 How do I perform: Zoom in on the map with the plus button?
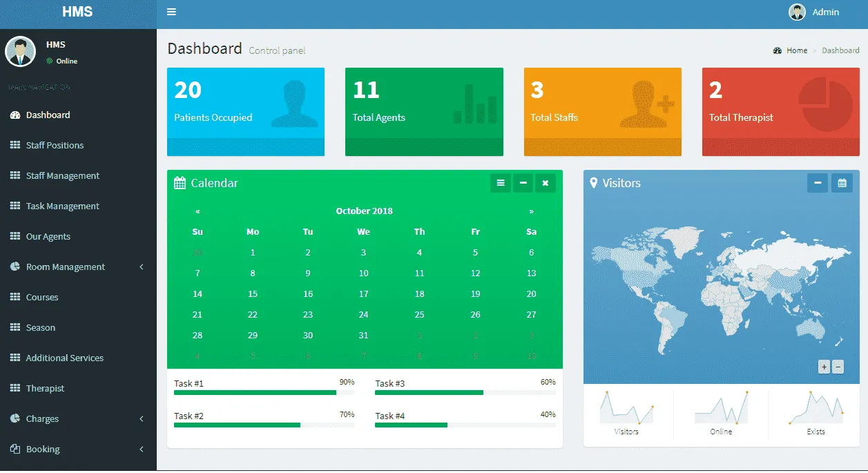[824, 367]
